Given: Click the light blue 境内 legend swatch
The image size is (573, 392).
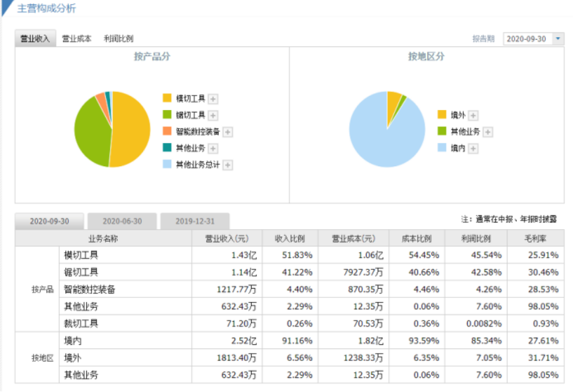Looking at the screenshot, I should coord(442,148).
